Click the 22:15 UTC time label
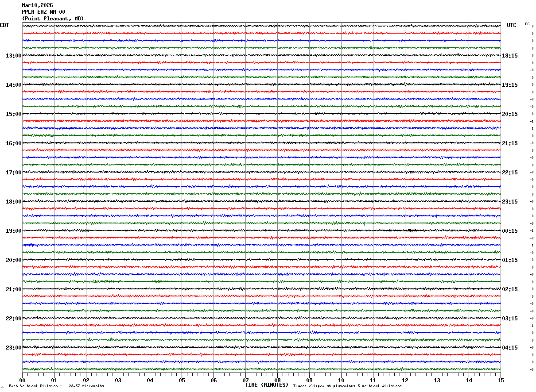The height and width of the screenshot is (392, 536). pyautogui.click(x=510, y=173)
